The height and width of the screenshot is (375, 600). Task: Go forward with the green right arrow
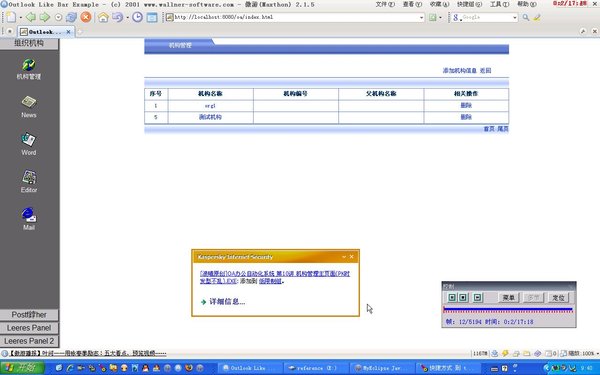pos(45,17)
